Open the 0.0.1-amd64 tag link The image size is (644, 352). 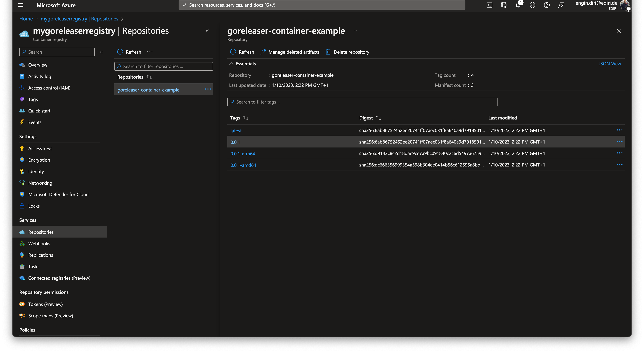click(243, 165)
